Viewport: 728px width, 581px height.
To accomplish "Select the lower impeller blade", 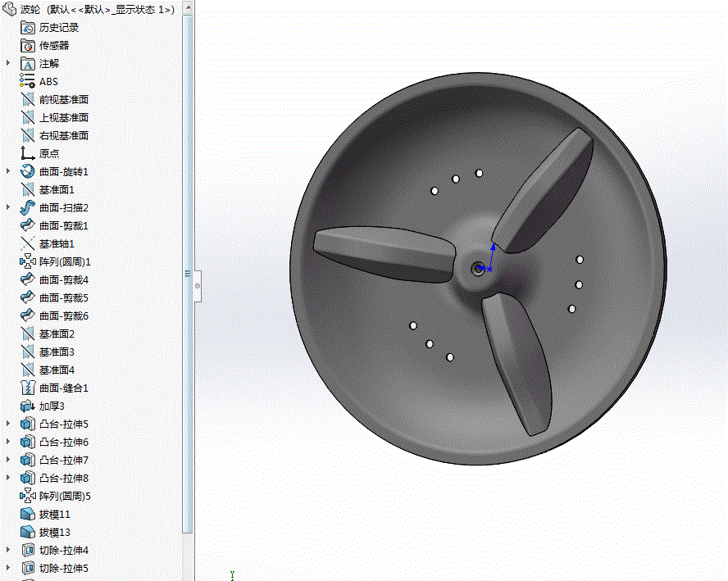I will click(x=517, y=364).
